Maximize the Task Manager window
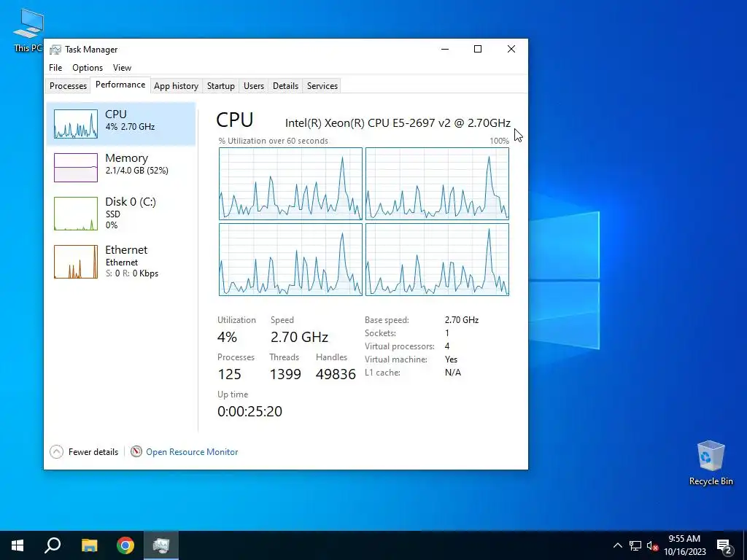Screen dimensions: 747x560 pos(478,49)
